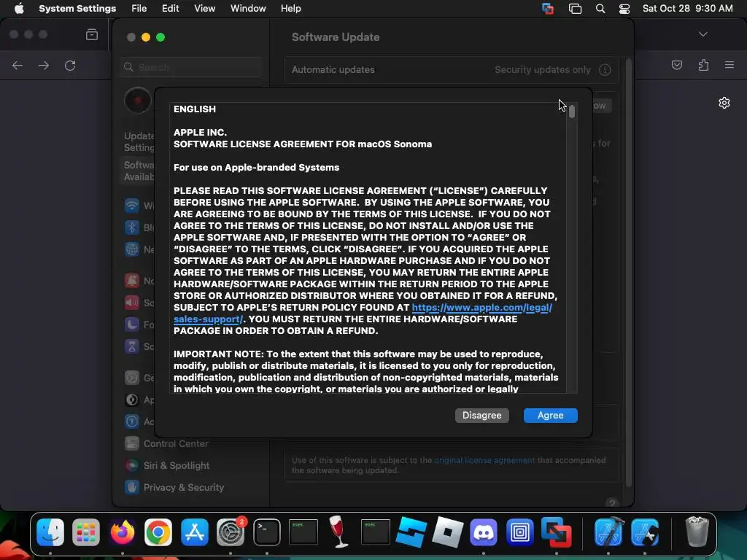Open the System Settings menu
Screen dimensions: 747x560
(77, 9)
